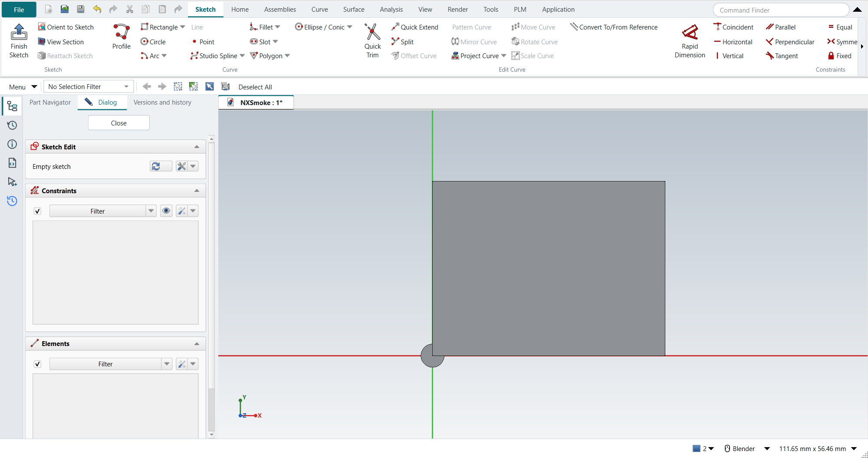Click the Orient to Sketch command
The width and height of the screenshot is (868, 458).
(66, 27)
